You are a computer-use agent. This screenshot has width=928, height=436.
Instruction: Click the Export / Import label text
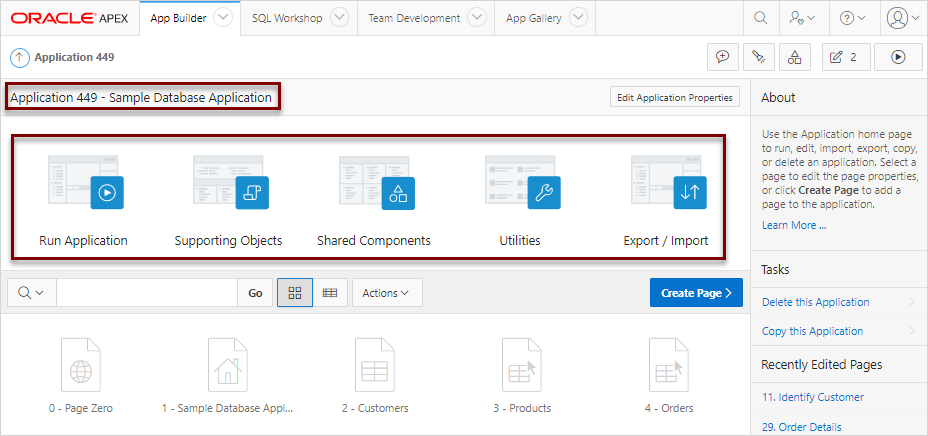[666, 241]
